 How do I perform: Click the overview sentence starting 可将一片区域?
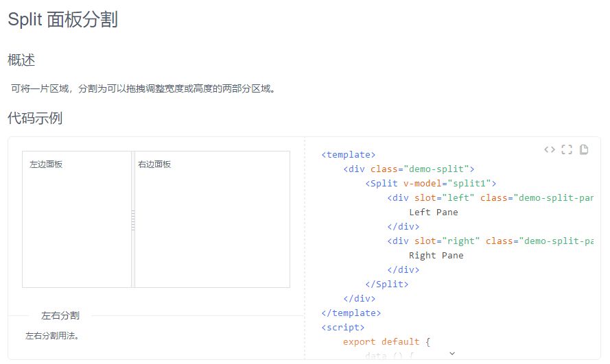(x=143, y=88)
